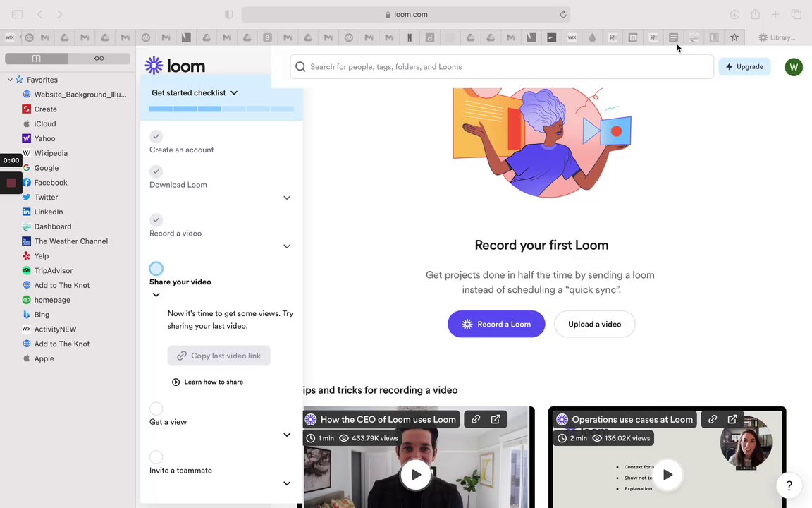Open the Safari share icon

756,15
